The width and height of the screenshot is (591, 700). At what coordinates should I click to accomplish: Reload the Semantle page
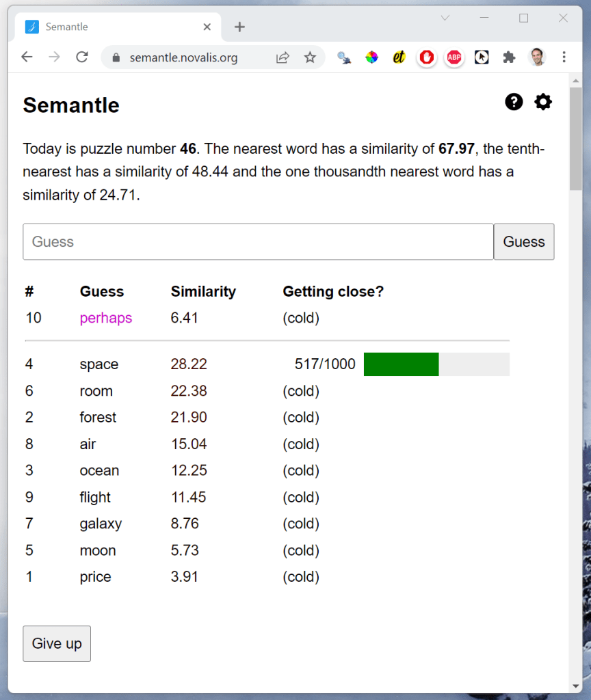pyautogui.click(x=82, y=57)
